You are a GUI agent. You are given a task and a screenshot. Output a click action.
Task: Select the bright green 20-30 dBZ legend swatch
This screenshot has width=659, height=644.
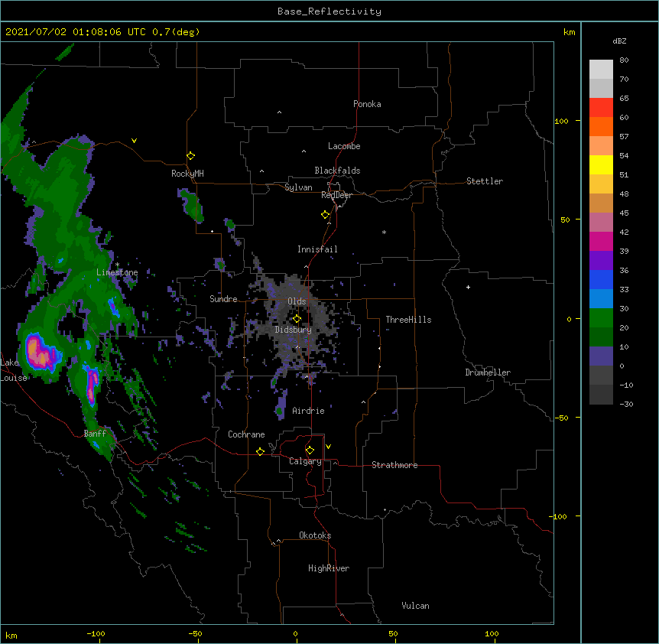601,318
